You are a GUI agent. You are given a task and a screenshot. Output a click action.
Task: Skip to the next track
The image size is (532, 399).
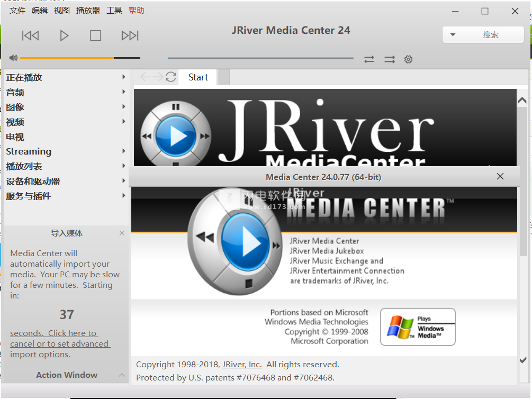tap(130, 35)
